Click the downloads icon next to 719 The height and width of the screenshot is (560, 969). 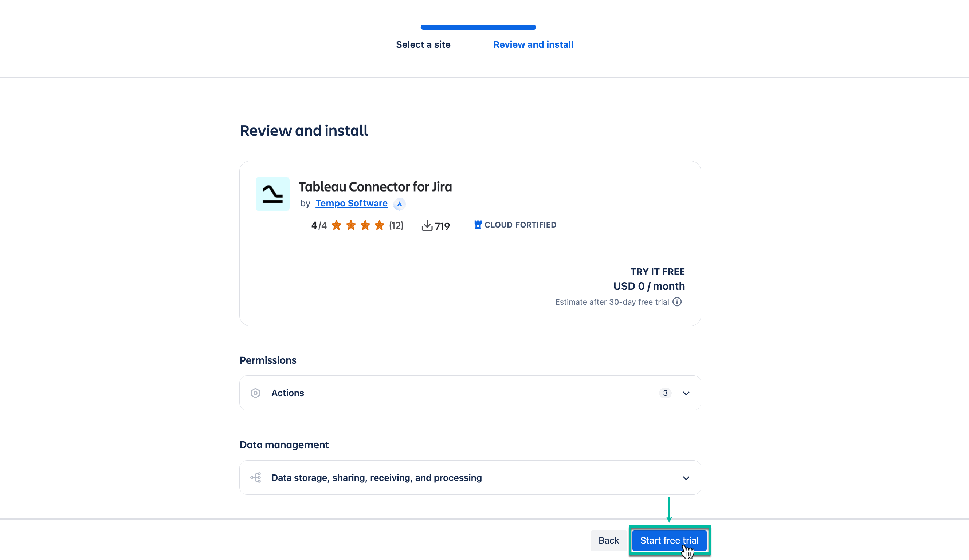(x=428, y=226)
